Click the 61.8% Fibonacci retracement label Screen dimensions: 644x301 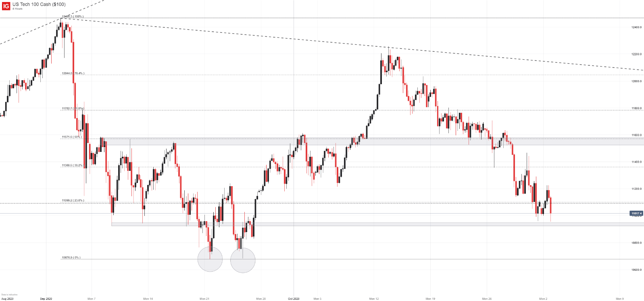[73, 108]
